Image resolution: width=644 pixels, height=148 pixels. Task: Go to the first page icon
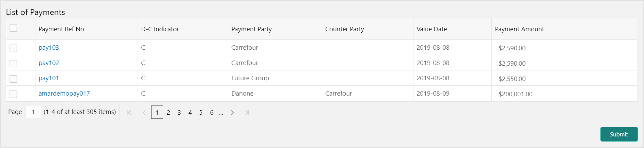pyautogui.click(x=129, y=113)
